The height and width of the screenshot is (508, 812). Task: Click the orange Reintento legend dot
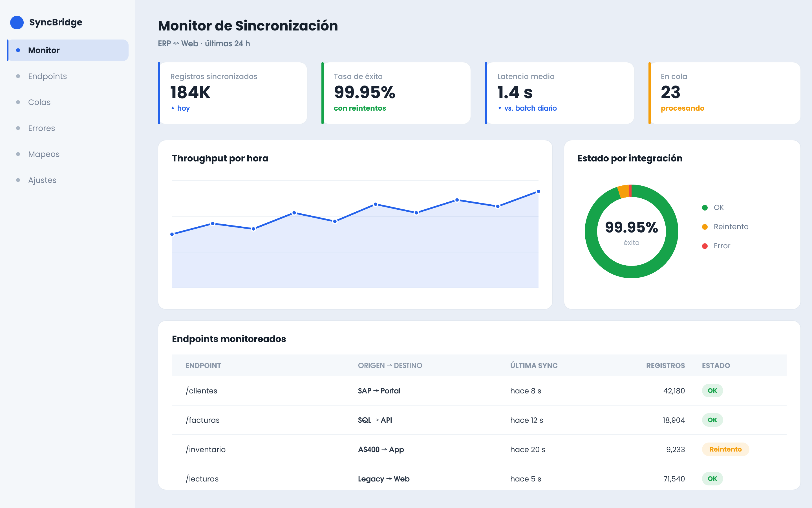click(x=705, y=227)
